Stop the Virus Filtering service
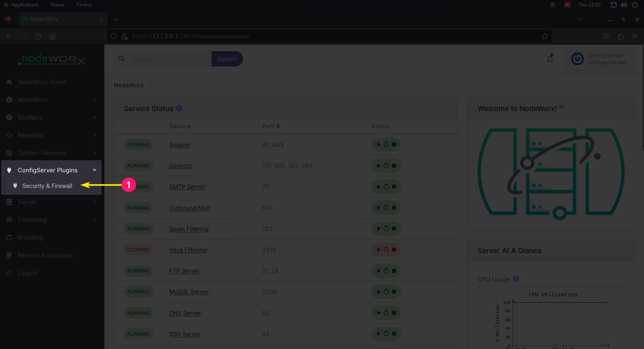 394,250
